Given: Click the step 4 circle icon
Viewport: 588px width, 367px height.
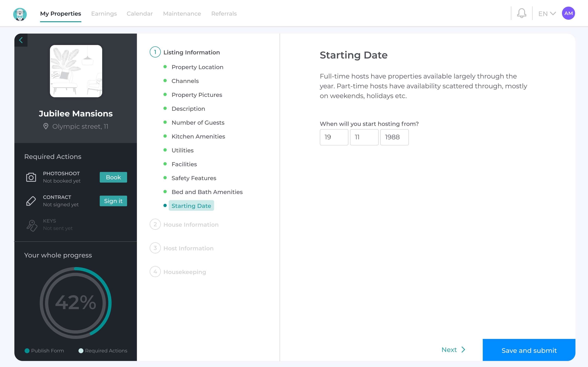Looking at the screenshot, I should coord(155,272).
